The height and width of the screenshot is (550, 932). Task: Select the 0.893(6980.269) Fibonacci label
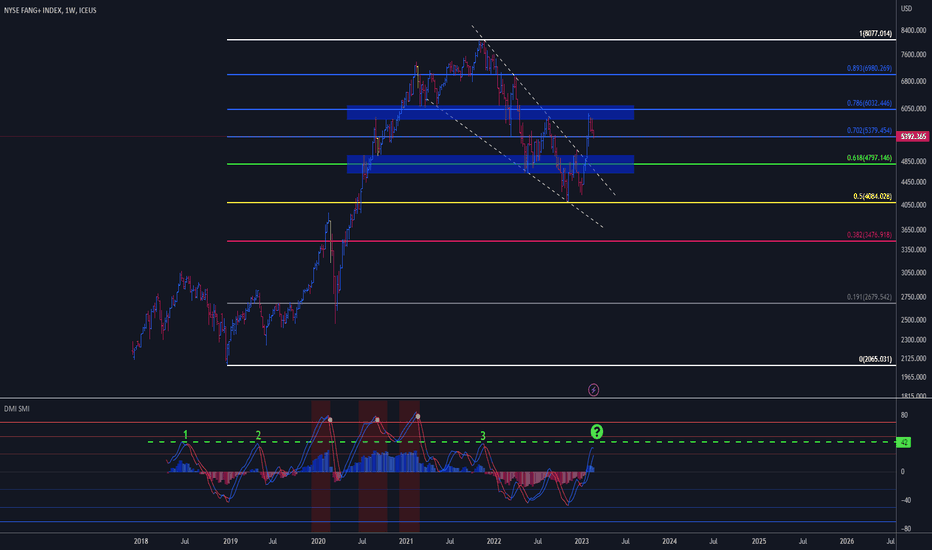870,68
